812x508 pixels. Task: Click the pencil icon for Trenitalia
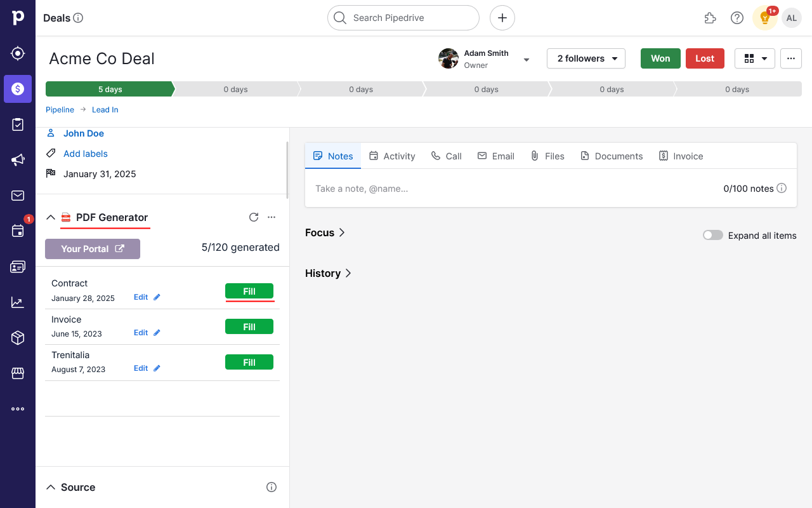(157, 368)
